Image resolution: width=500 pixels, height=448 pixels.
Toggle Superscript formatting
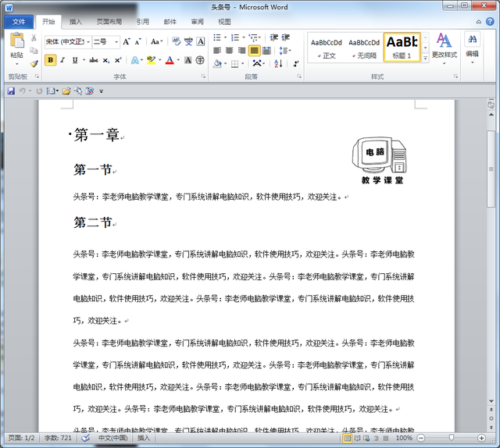point(118,60)
